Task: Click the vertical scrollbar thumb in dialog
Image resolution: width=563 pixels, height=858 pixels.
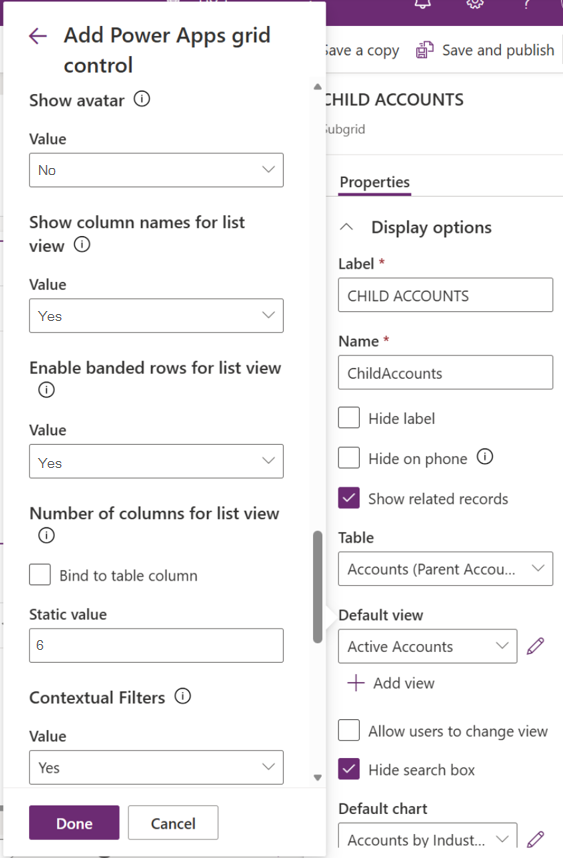Action: pyautogui.click(x=317, y=587)
